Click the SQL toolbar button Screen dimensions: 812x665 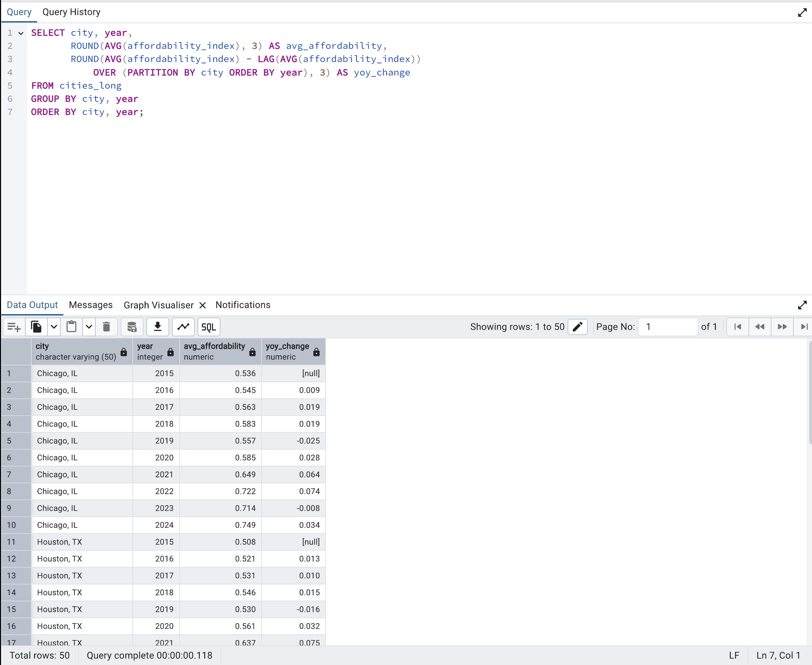pos(209,327)
